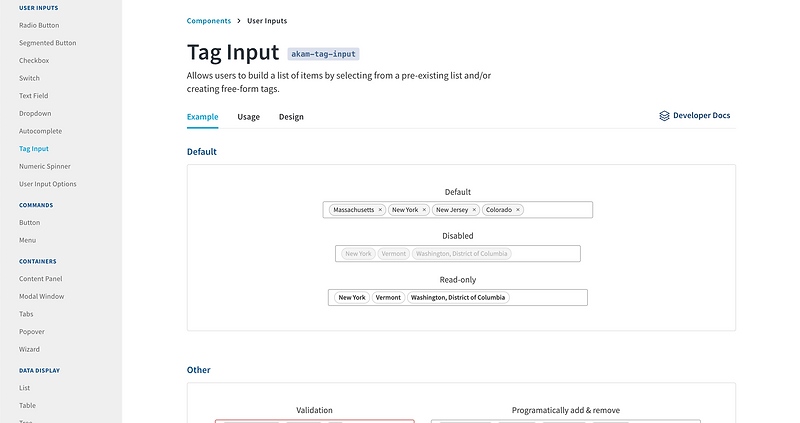
Task: Open Radio Button in sidebar
Action: click(39, 25)
